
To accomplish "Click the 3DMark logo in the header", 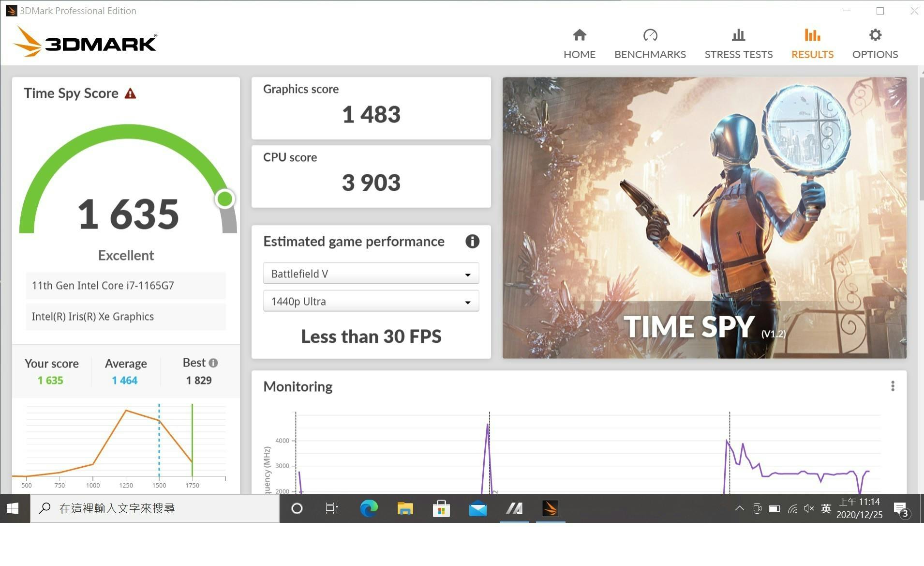I will (x=85, y=42).
